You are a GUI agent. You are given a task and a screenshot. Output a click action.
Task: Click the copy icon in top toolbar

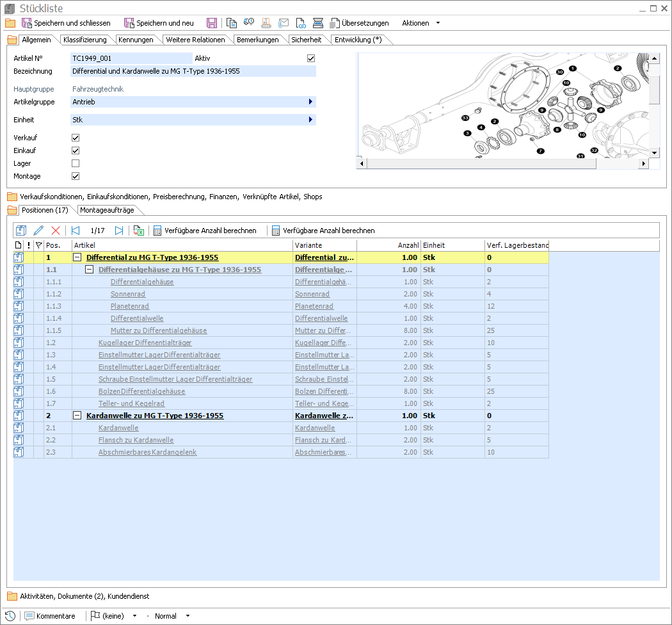coord(232,23)
